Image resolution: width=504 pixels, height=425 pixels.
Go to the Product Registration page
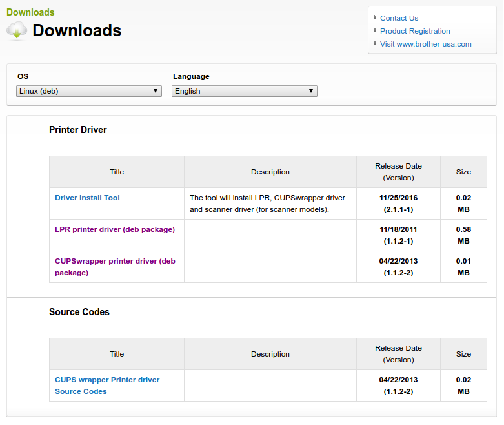click(x=415, y=31)
